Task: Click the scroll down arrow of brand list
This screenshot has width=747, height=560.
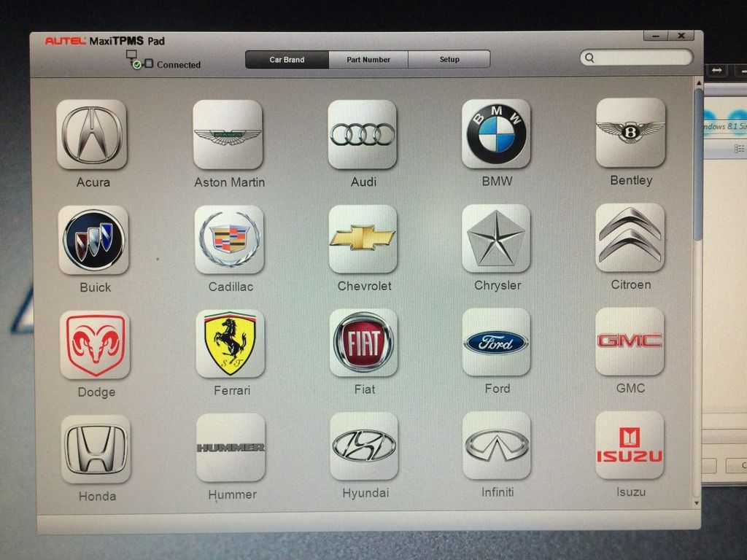Action: pos(697,503)
